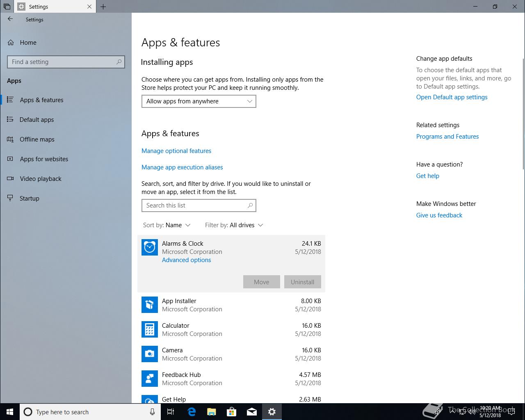Viewport: 525px width, 420px height.
Task: Select the Calculator name text
Action: [176, 326]
